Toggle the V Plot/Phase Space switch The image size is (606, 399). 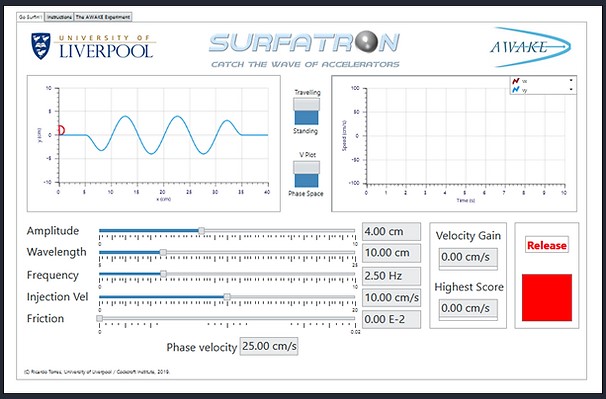[306, 174]
